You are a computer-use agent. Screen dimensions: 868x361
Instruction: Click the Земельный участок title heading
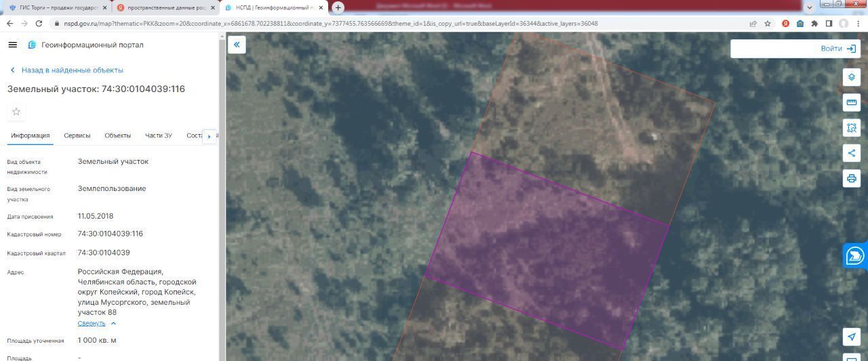(x=96, y=89)
